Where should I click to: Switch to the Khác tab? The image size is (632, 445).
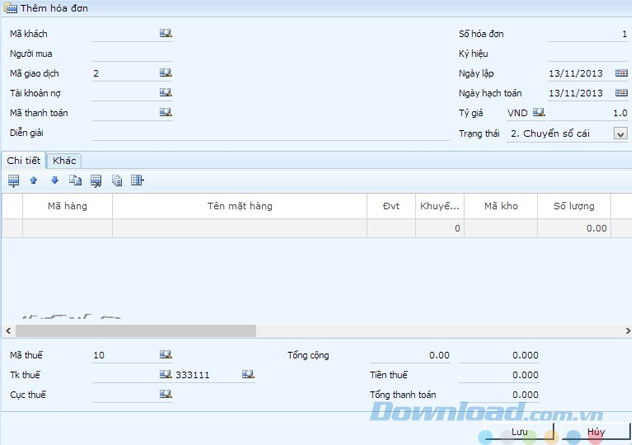(x=65, y=160)
